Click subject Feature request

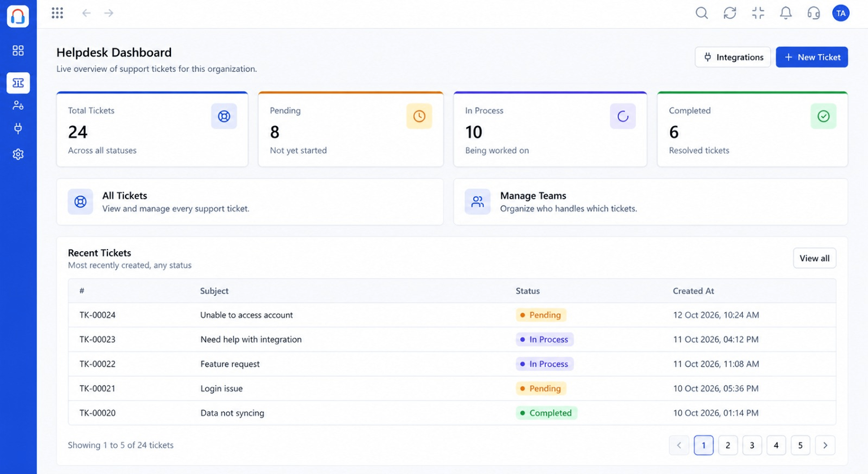pyautogui.click(x=230, y=364)
